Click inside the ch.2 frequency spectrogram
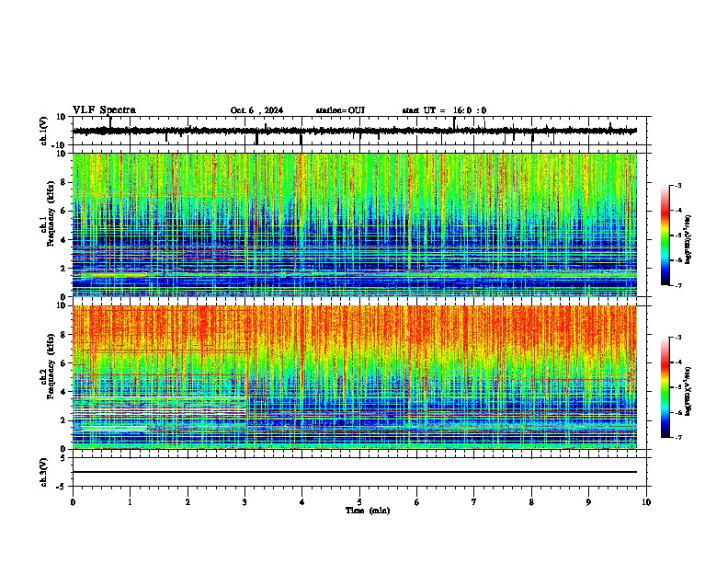 pos(355,377)
